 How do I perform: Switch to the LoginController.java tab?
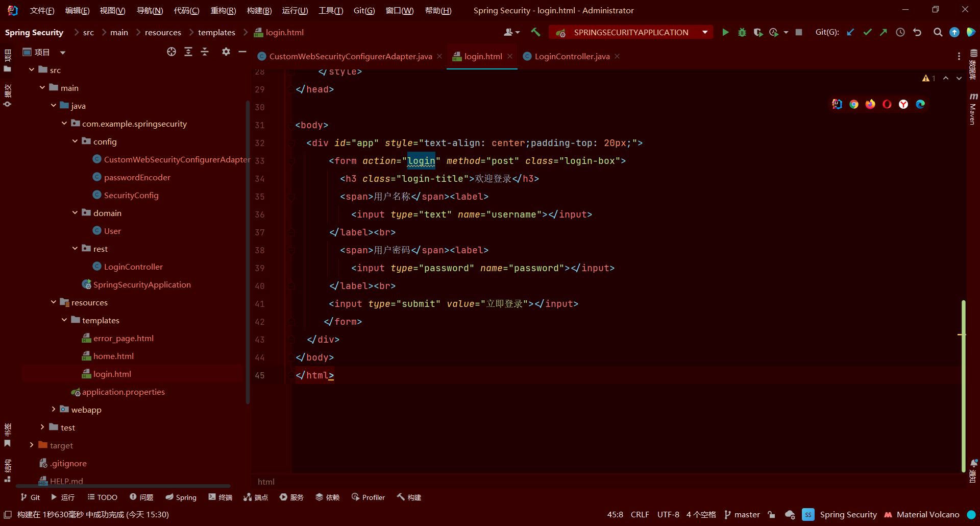point(571,56)
